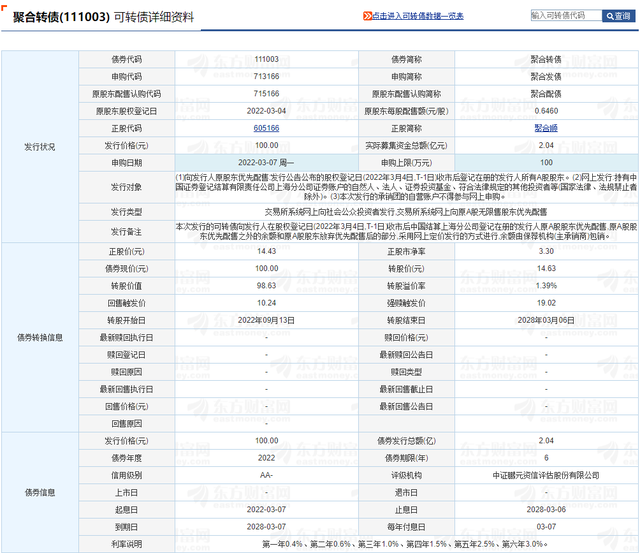Click the 聚合转债(111003) page title
Image resolution: width=640 pixels, height=553 pixels.
coord(62,17)
